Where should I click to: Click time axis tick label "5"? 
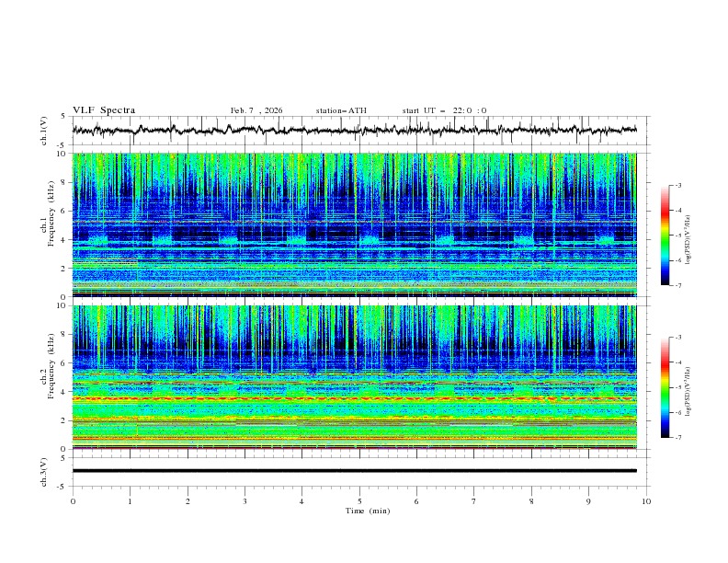[359, 501]
